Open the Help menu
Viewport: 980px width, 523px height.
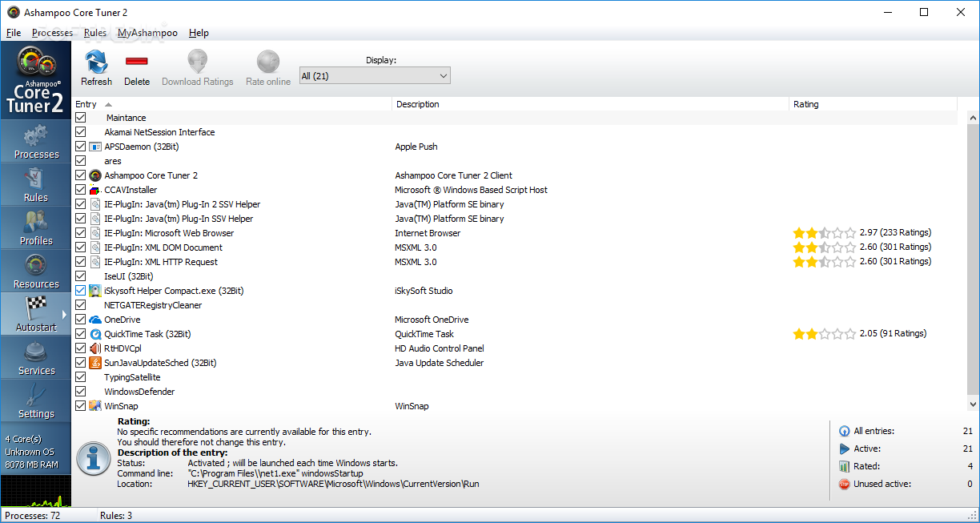coord(199,33)
